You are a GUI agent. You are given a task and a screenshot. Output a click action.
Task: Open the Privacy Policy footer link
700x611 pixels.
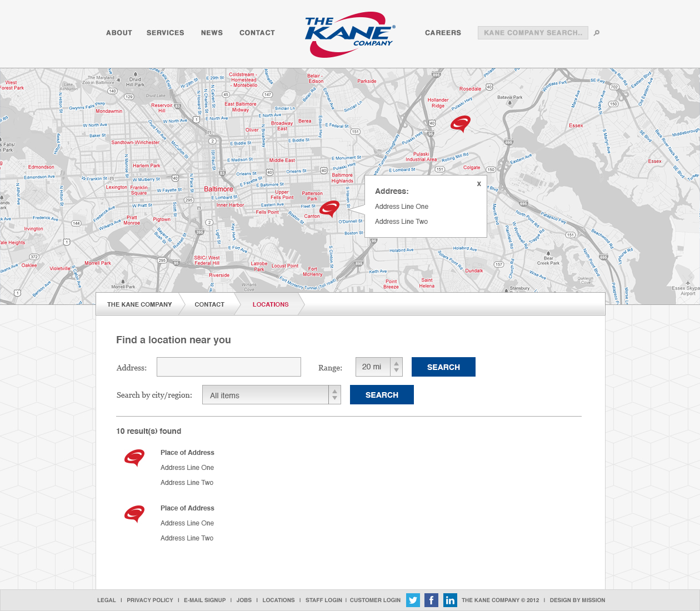tap(150, 600)
